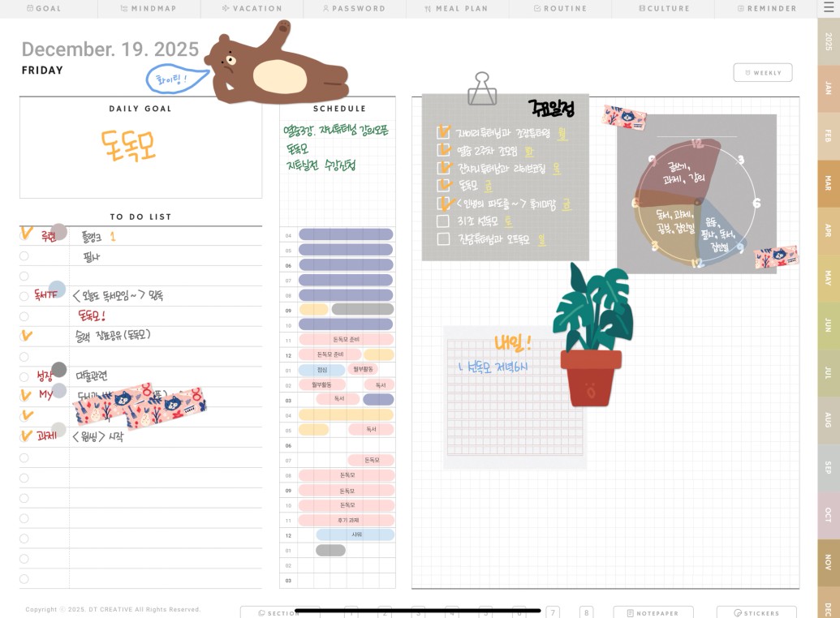Click the WEEKLY button
840x618 pixels.
pos(763,73)
